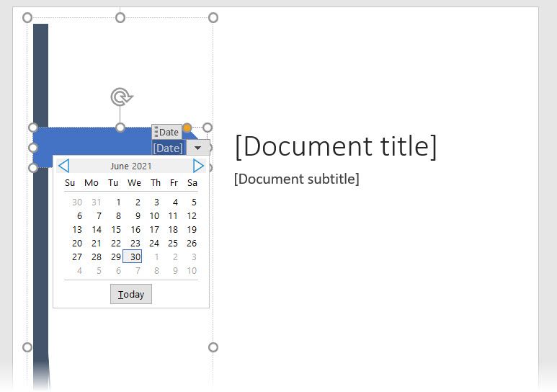The image size is (557, 392).
Task: Go to next month in calendar
Action: coord(198,166)
